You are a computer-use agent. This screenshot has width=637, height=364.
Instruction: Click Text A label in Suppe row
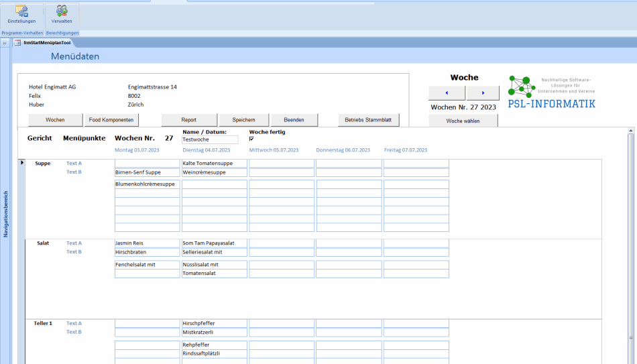click(74, 164)
